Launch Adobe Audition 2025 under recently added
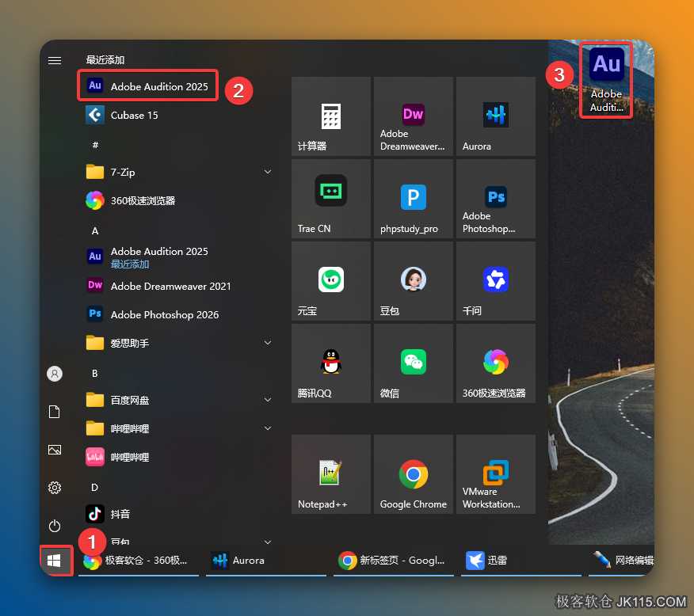The height and width of the screenshot is (616, 694). pyautogui.click(x=147, y=86)
